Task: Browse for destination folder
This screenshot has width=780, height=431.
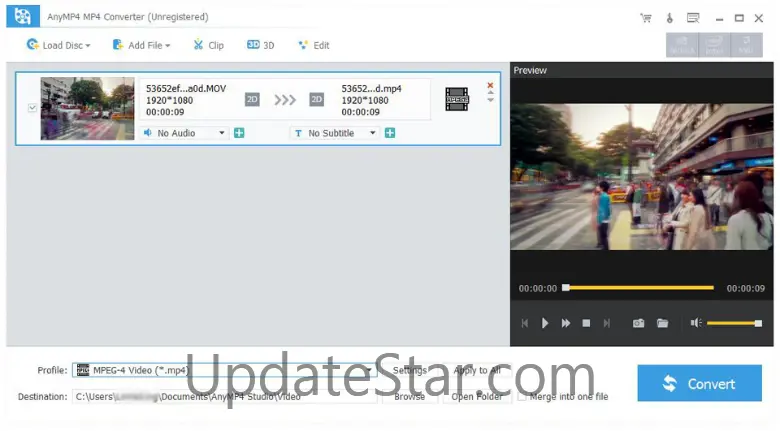Action: [x=409, y=397]
